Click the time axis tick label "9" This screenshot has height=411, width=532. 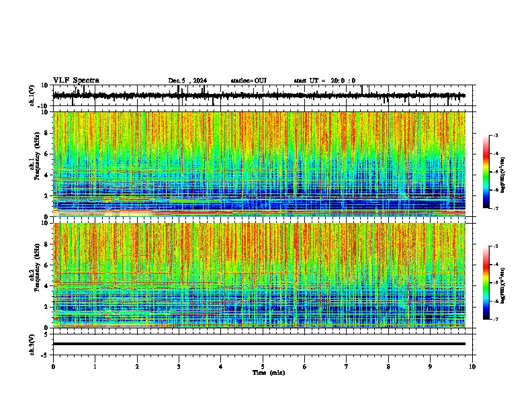[430, 367]
